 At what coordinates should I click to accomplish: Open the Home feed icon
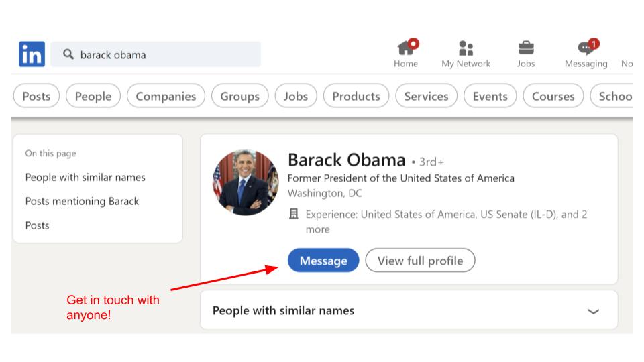(406, 49)
